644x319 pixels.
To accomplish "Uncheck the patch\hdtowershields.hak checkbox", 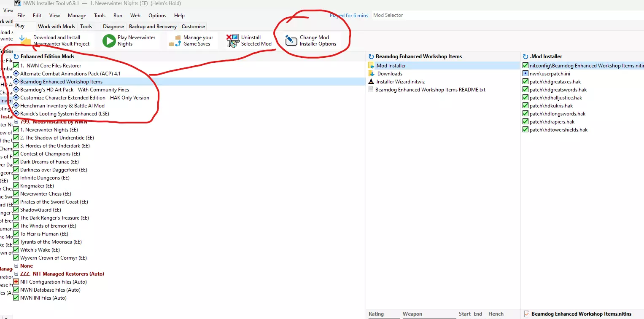I will coord(525,130).
